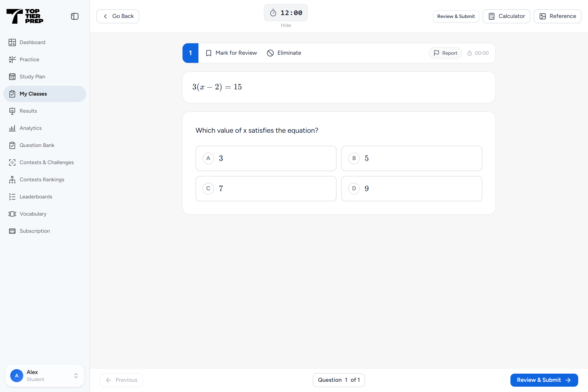
Task: Report this question
Action: pos(445,53)
